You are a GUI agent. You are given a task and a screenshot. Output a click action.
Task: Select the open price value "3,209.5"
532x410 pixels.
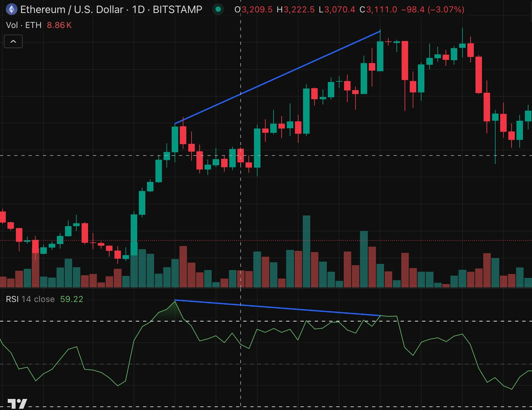pos(257,9)
